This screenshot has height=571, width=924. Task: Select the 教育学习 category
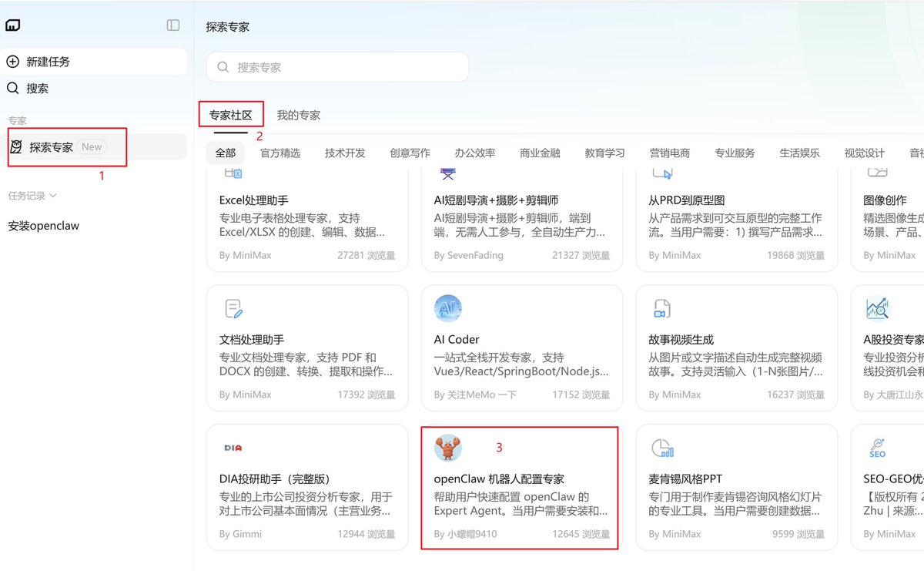click(605, 153)
